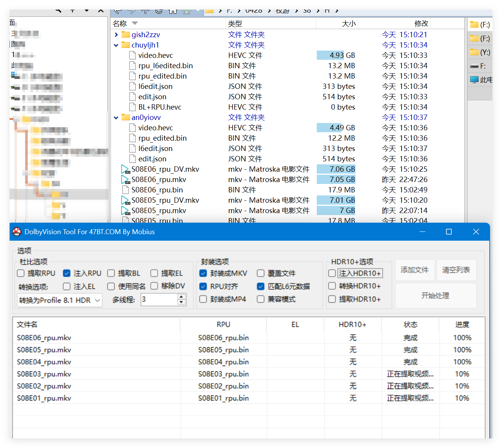Click the gish2zzv folder icon
The width and height of the screenshot is (502, 448).
point(126,35)
